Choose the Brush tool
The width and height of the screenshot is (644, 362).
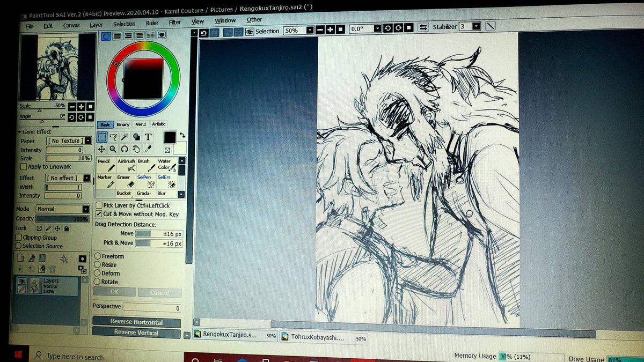[146, 165]
